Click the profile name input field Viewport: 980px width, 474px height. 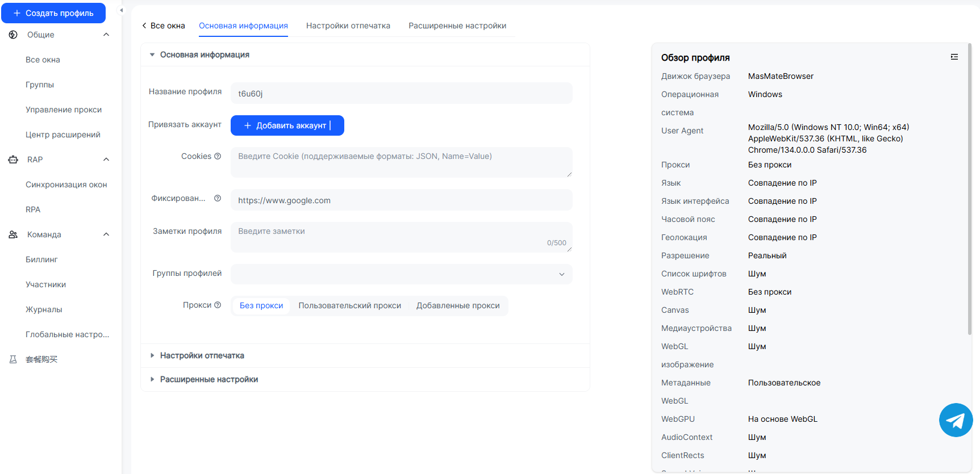point(401,93)
